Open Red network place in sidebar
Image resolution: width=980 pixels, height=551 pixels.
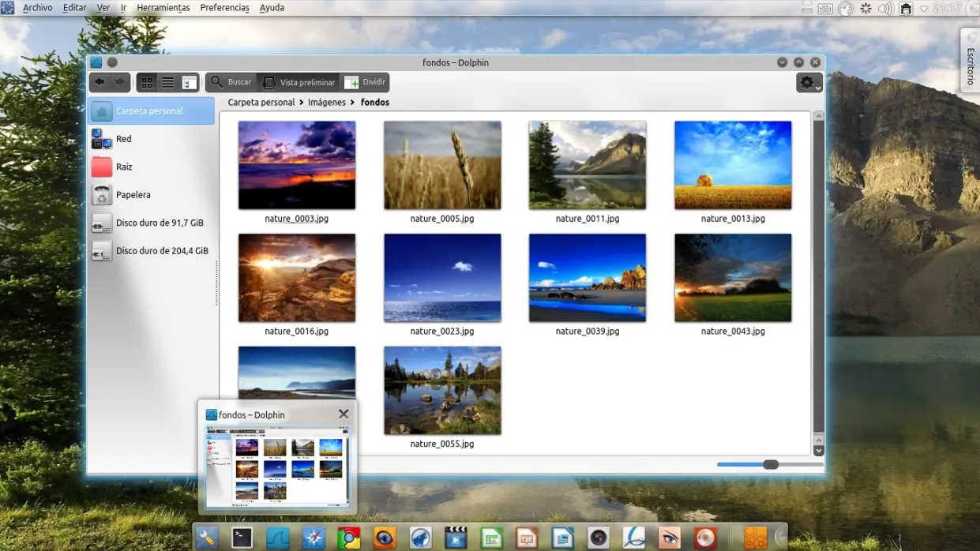[123, 139]
